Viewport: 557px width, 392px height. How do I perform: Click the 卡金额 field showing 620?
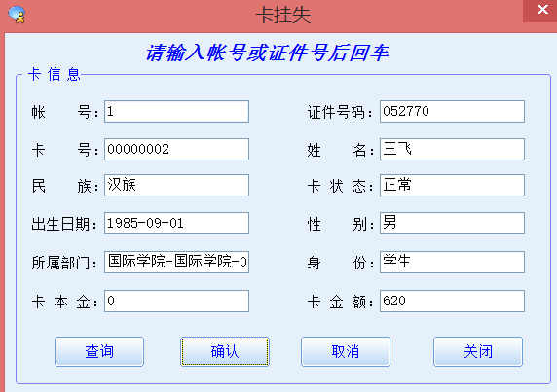click(452, 302)
